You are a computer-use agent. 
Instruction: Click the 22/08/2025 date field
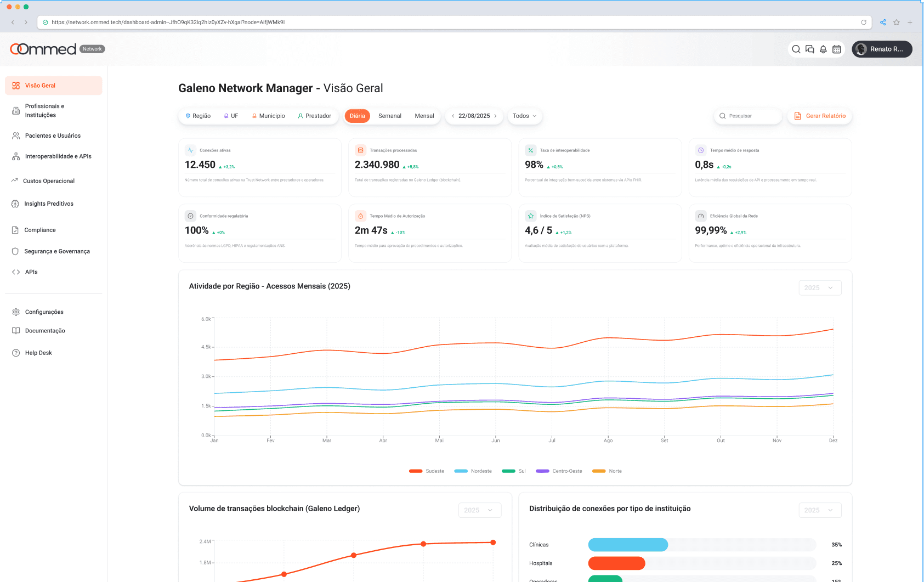(474, 116)
